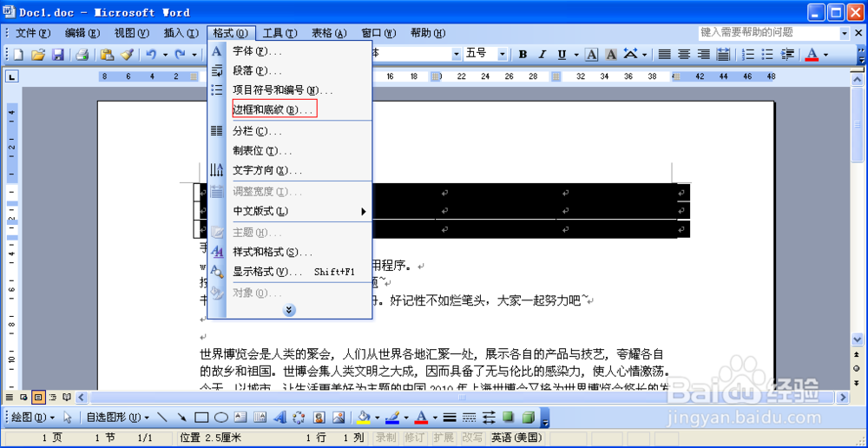Redo the last undone action
Image resolution: width=868 pixels, height=448 pixels.
[180, 55]
